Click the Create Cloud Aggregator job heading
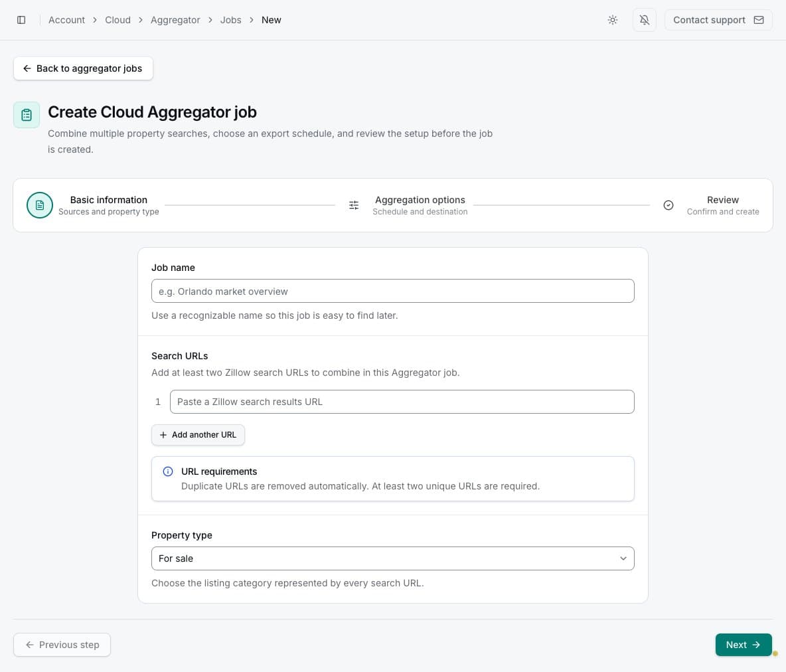786x672 pixels. pos(152,112)
